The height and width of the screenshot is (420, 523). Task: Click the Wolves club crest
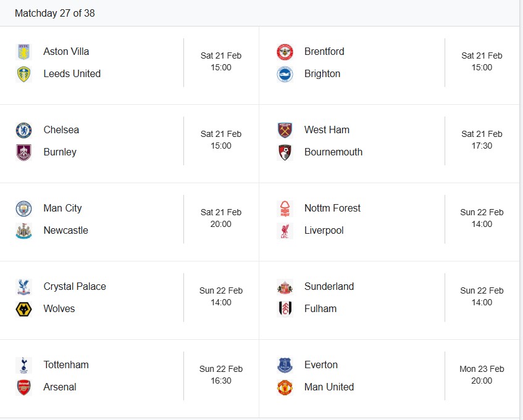pos(23,309)
